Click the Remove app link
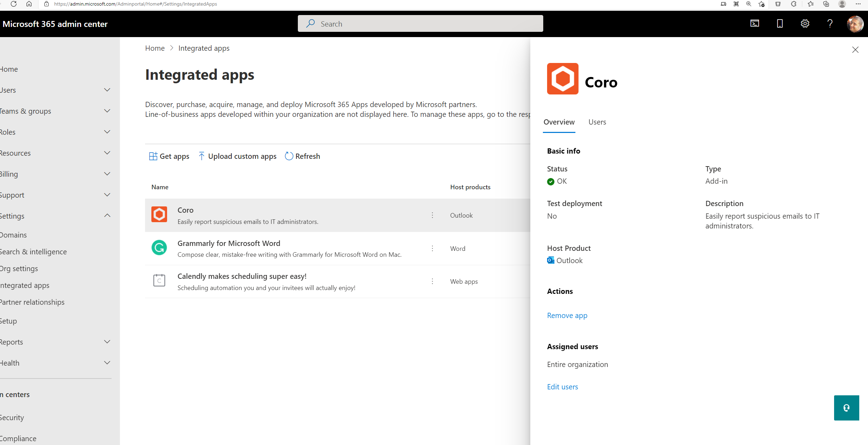The height and width of the screenshot is (445, 868). 567,316
